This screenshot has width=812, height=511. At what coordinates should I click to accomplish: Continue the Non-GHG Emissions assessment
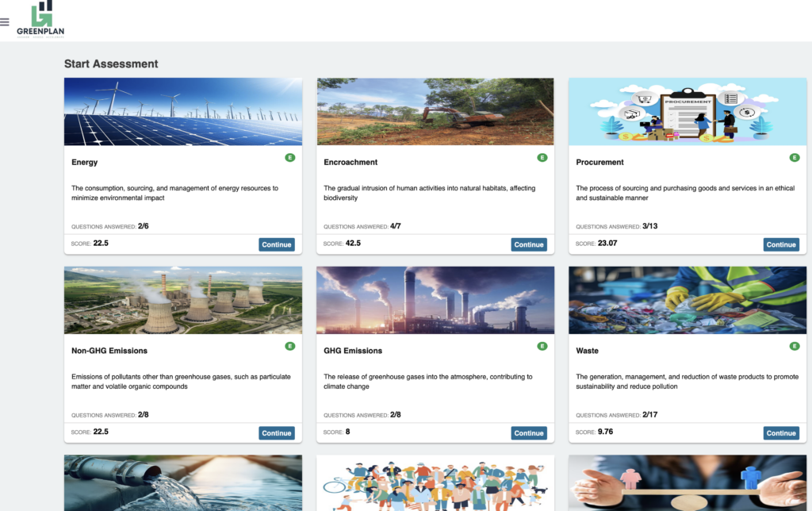pyautogui.click(x=277, y=433)
